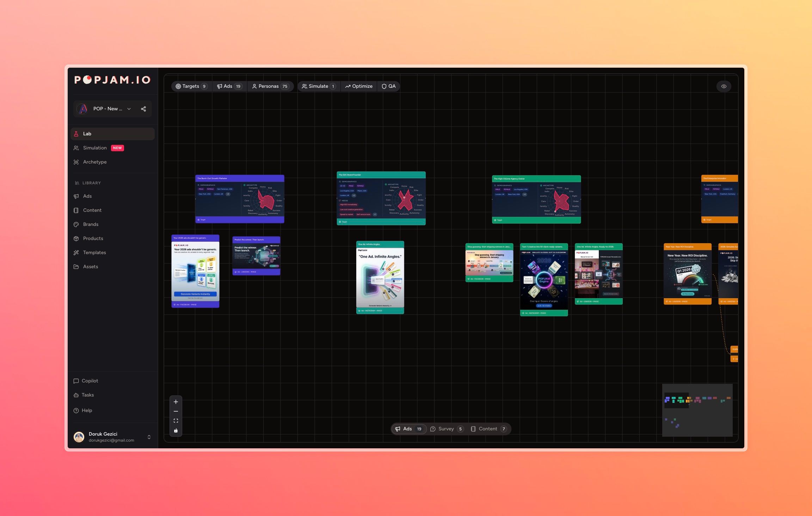Select the Facebook ad thumbnail about generic 2026 ads

[x=195, y=271]
